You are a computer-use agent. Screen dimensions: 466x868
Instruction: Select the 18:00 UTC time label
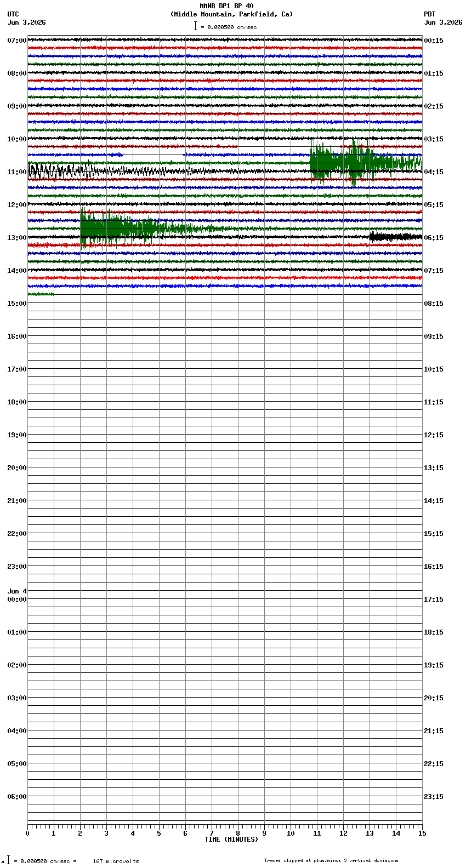click(x=17, y=402)
